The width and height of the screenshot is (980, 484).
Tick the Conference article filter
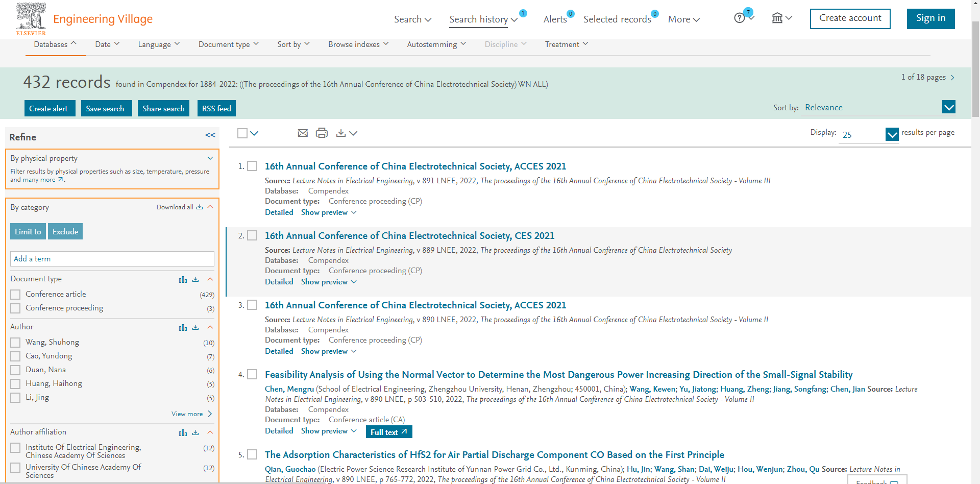pyautogui.click(x=15, y=295)
